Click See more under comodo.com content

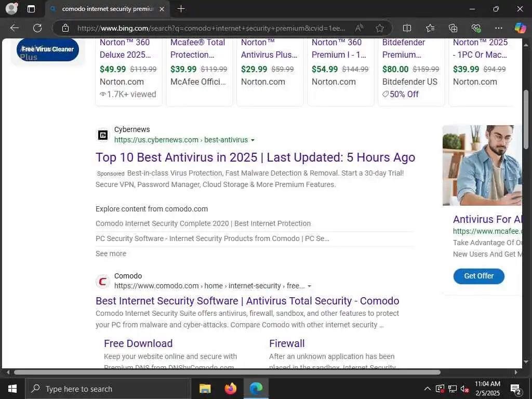point(111,254)
